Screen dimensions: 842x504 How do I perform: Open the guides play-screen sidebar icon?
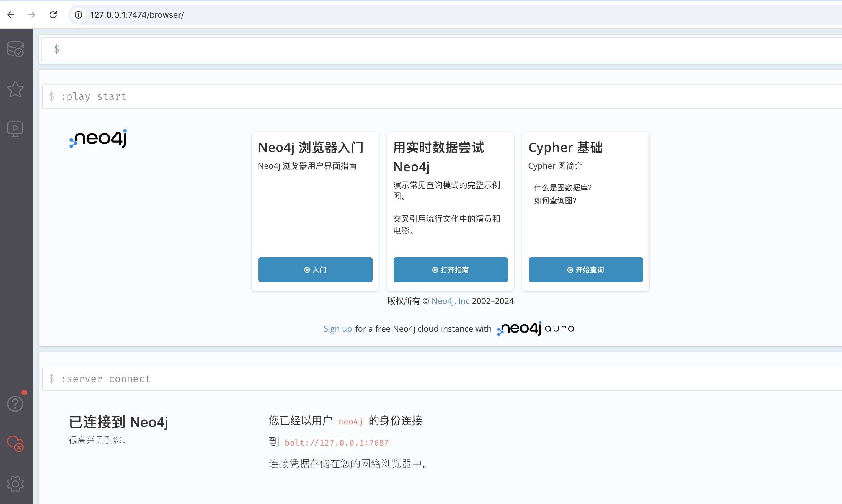pyautogui.click(x=15, y=129)
